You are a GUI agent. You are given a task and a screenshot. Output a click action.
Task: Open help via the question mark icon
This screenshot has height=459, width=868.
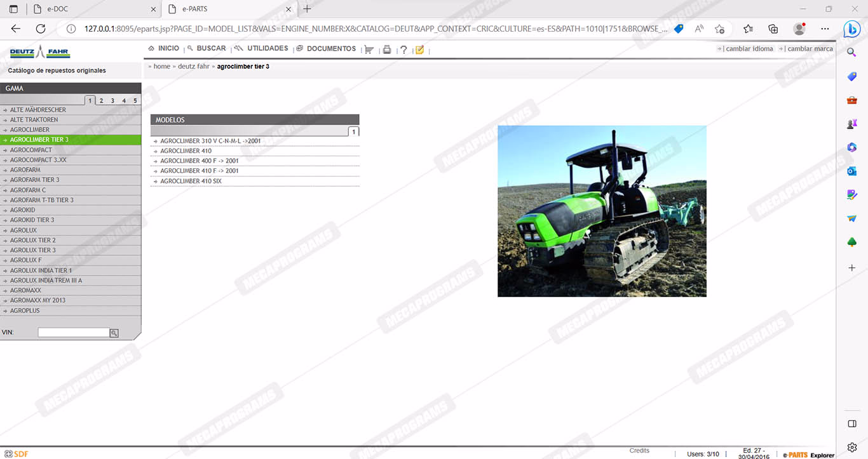click(403, 50)
